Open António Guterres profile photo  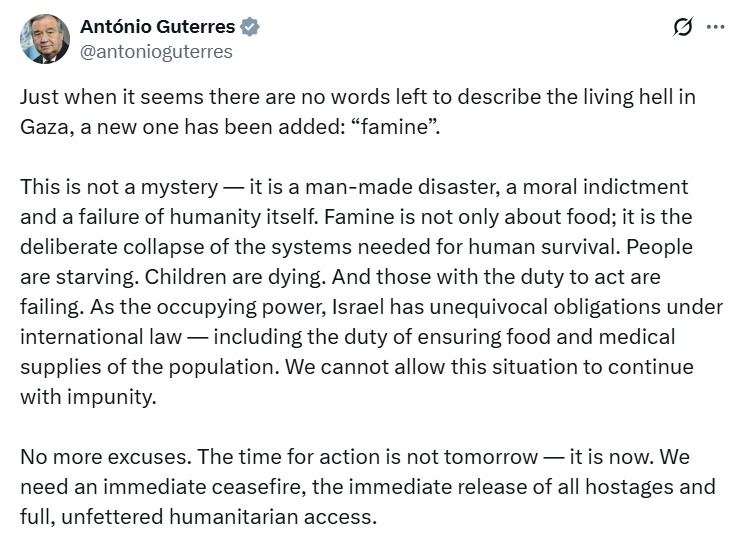(45, 39)
